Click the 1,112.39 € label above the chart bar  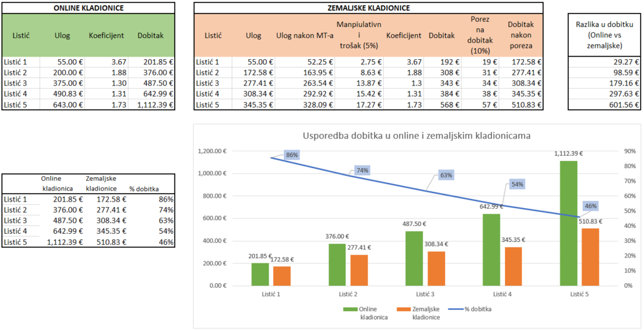click(x=568, y=154)
